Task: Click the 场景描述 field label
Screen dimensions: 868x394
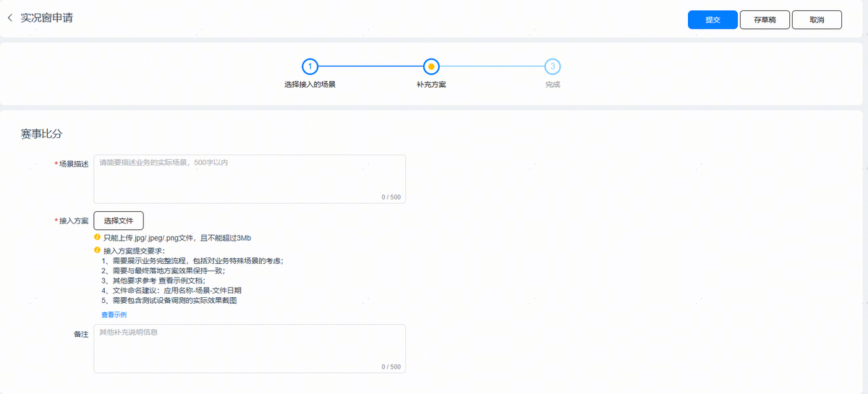Action: coord(73,164)
